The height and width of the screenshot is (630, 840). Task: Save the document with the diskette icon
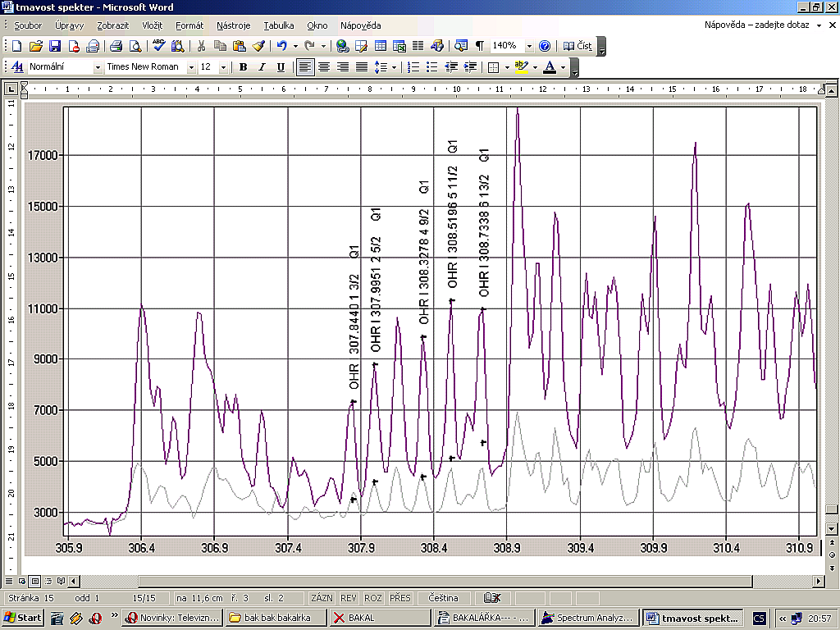[55, 46]
